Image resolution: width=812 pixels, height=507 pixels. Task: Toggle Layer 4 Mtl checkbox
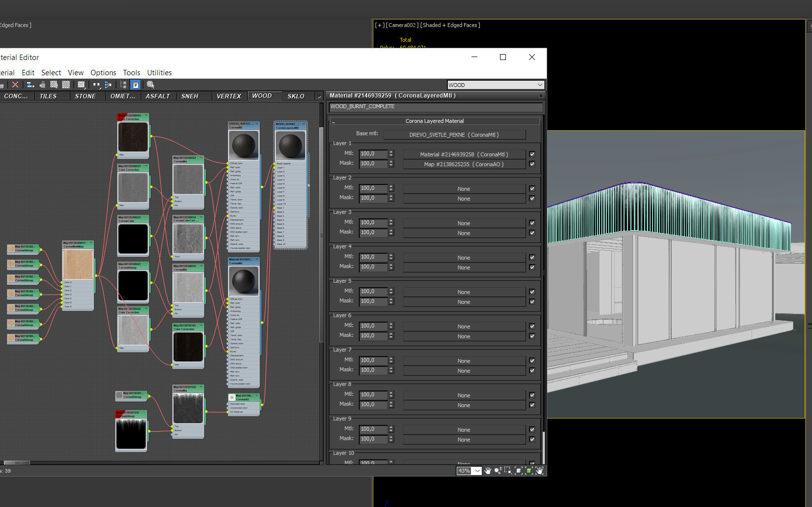(x=532, y=257)
